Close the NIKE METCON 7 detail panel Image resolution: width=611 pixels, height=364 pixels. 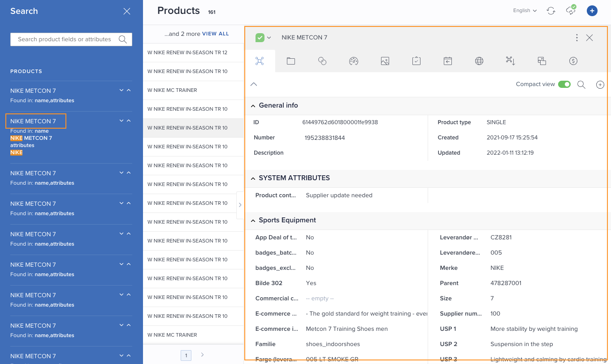point(589,38)
